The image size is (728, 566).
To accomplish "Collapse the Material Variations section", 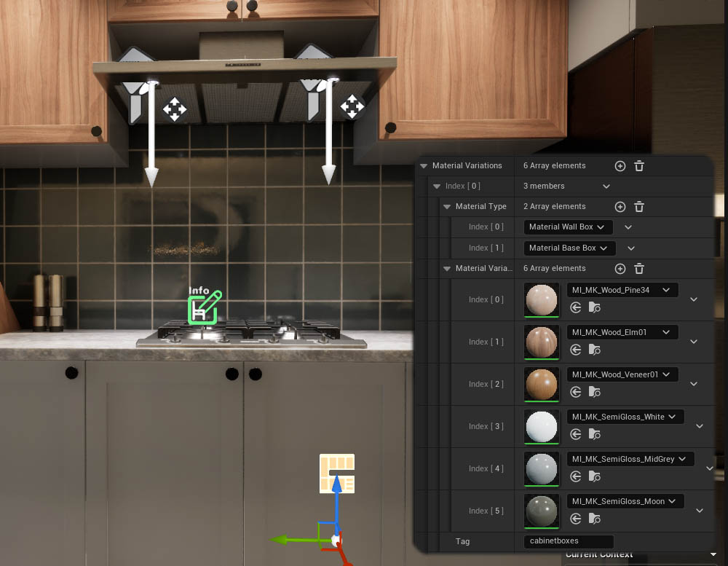I will (x=424, y=166).
